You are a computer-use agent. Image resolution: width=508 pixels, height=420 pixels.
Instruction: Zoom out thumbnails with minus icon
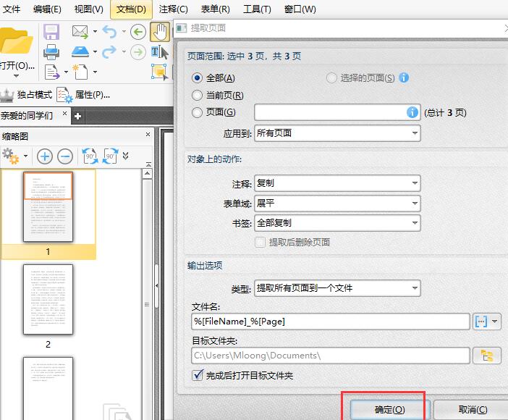pyautogui.click(x=65, y=156)
